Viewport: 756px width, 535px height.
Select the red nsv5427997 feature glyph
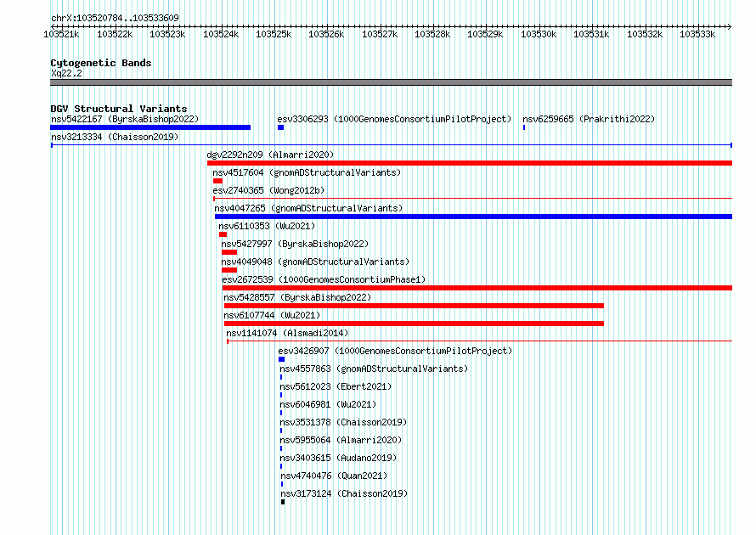229,252
